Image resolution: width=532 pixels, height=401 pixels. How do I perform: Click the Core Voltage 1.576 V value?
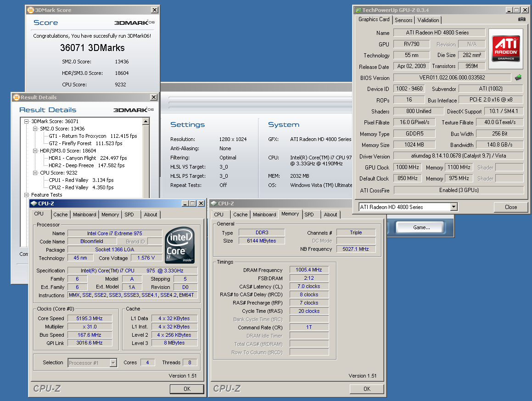tap(146, 258)
